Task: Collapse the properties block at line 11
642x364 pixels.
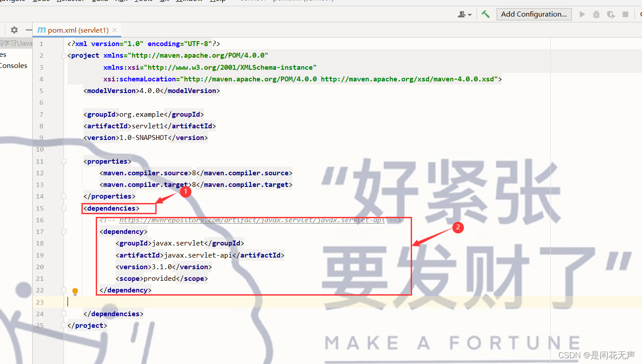Action: 64,161
